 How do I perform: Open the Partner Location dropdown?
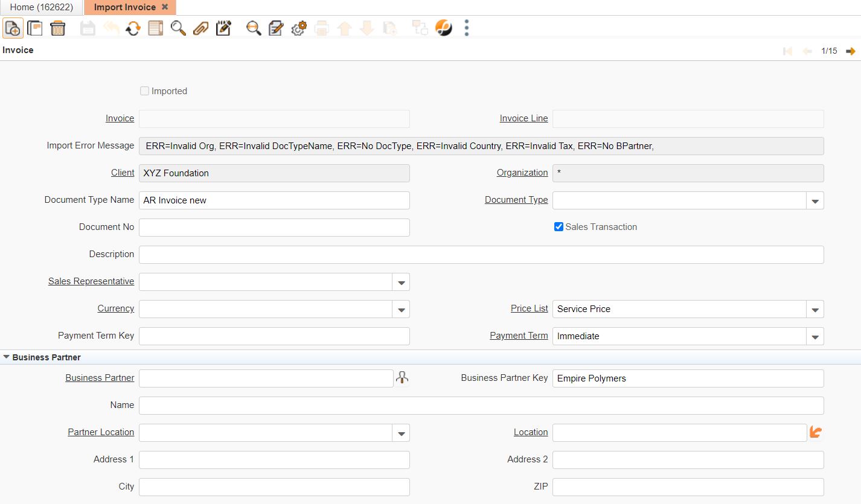pyautogui.click(x=401, y=433)
